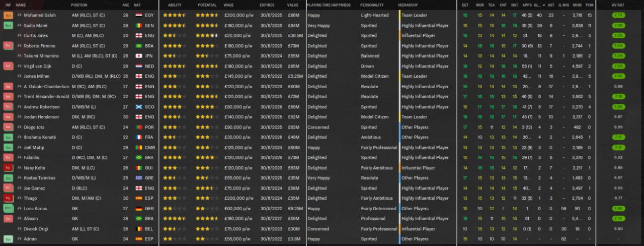
Task: Click the Influential Player hierarchy on Curtis Jones's row
Action: tap(419, 36)
